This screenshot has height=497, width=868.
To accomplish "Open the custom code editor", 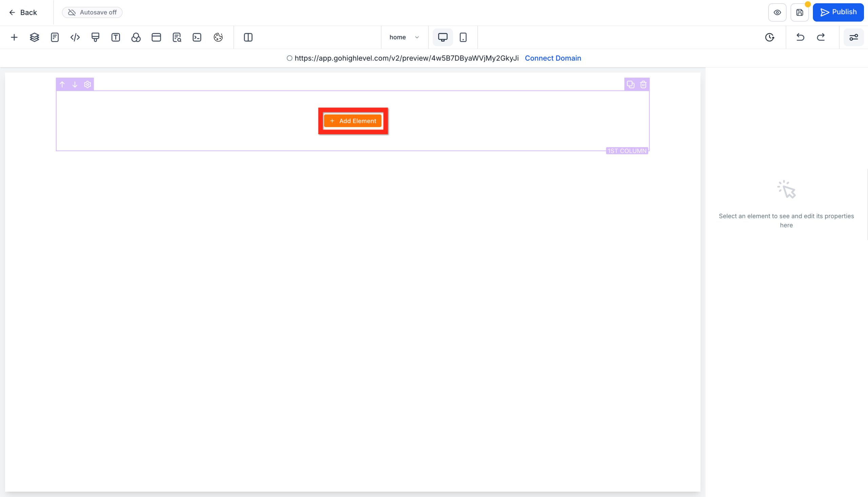I will [x=75, y=37].
